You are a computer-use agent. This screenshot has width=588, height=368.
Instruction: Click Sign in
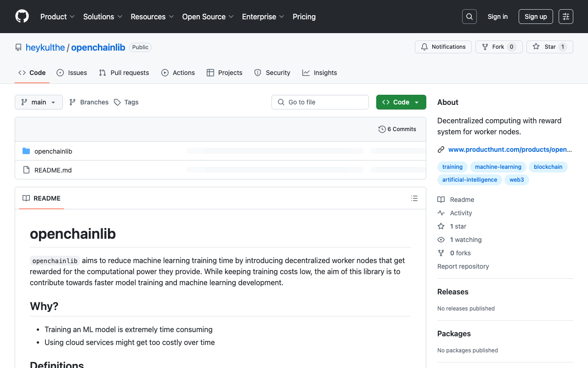[x=498, y=17]
